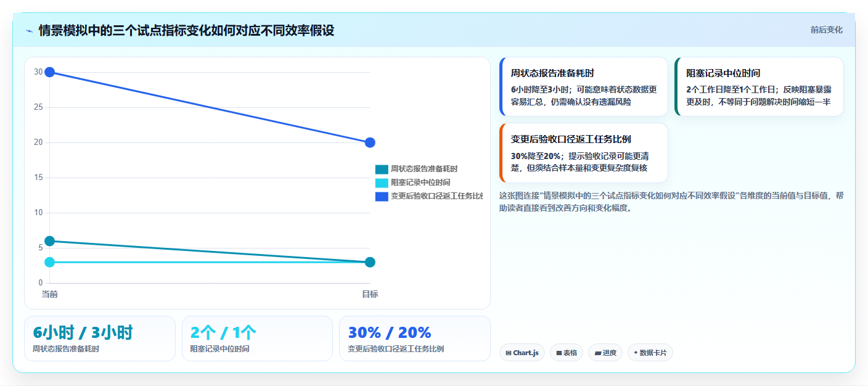The image size is (868, 386).
Task: Click the cyan current data point at 3
Action: click(50, 262)
